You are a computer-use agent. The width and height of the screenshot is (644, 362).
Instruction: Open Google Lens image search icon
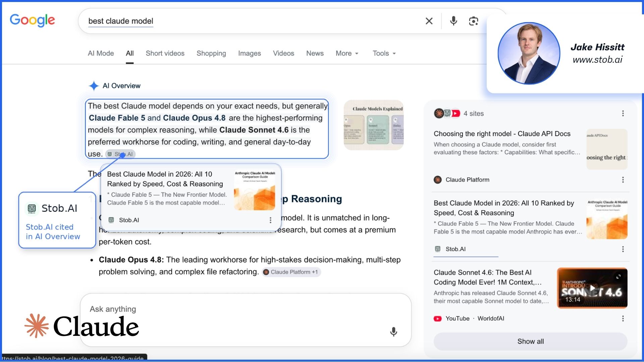pos(473,21)
